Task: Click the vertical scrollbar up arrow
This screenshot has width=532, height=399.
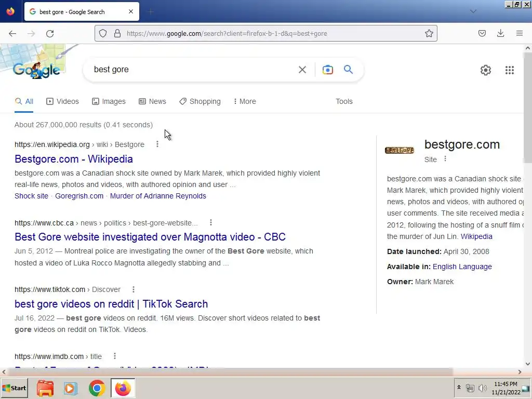Action: (x=528, y=48)
